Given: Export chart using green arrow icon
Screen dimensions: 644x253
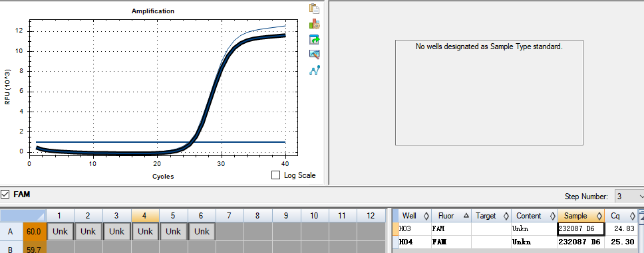Looking at the screenshot, I should [x=315, y=39].
